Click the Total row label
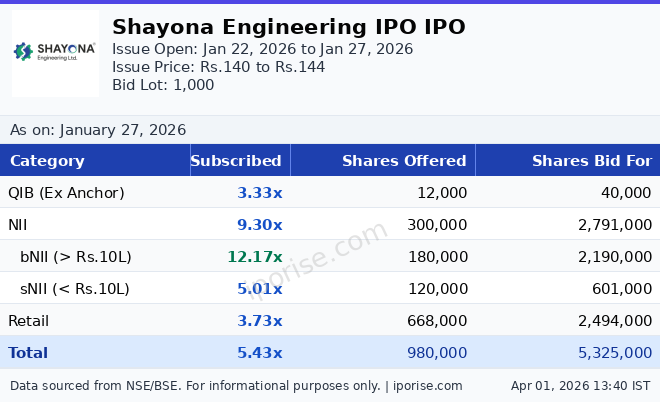 point(28,353)
